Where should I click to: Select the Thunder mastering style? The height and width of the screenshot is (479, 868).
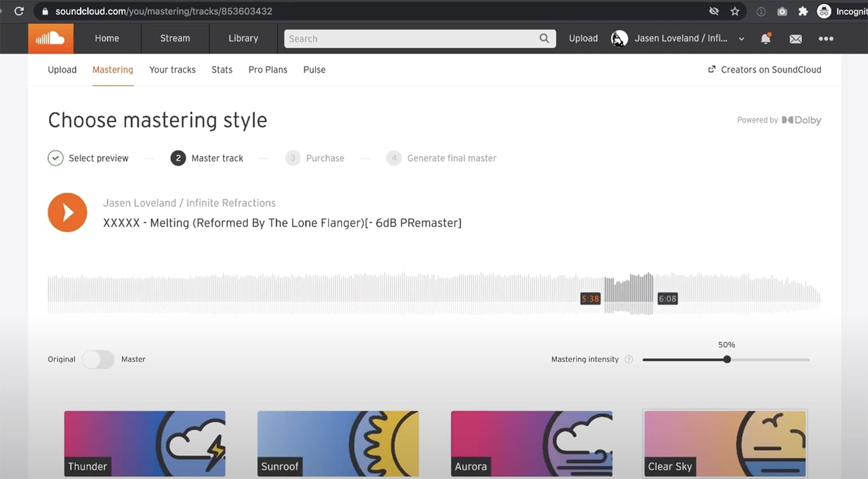pos(145,444)
